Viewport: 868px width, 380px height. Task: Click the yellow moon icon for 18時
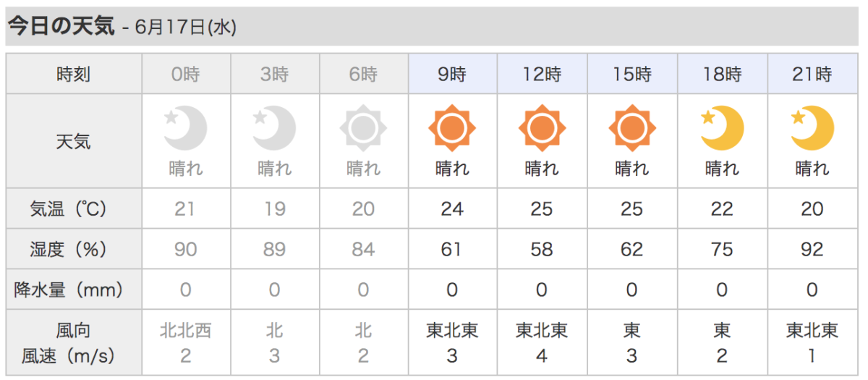[722, 128]
